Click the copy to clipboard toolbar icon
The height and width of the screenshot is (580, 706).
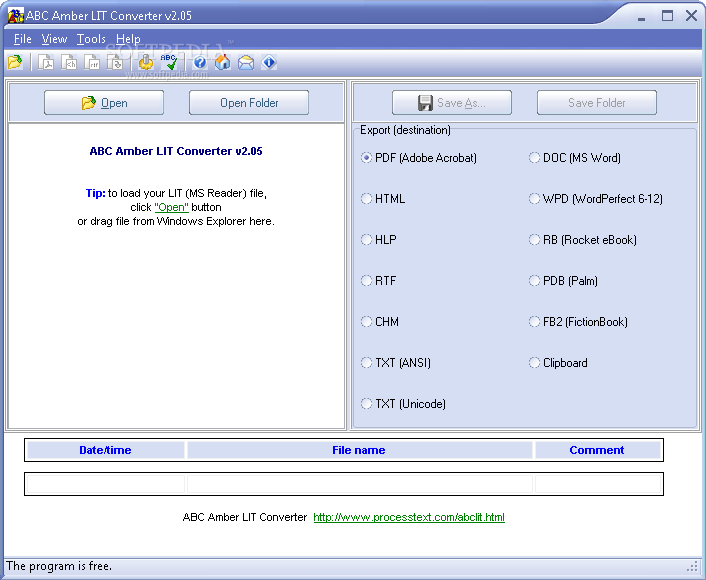pyautogui.click(x=115, y=62)
